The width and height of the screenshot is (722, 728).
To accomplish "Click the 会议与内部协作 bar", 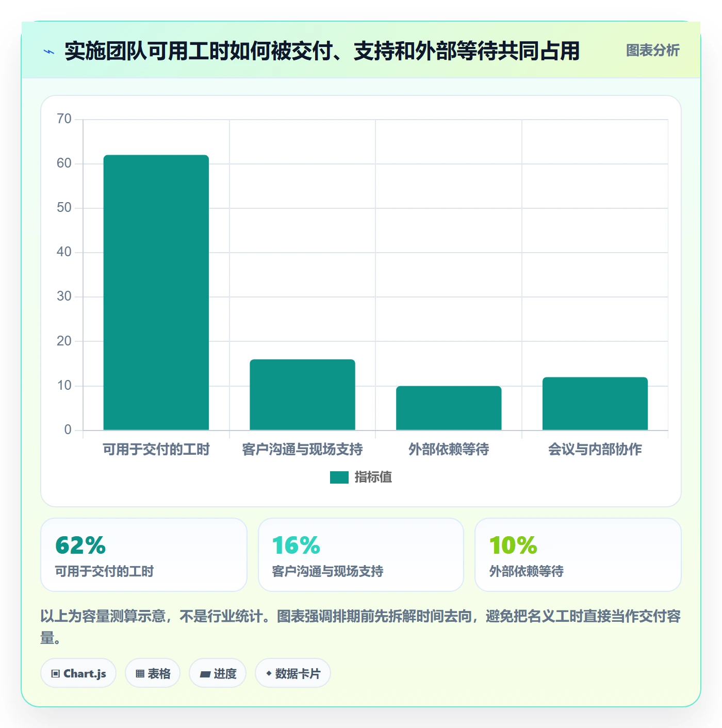I will tap(595, 403).
